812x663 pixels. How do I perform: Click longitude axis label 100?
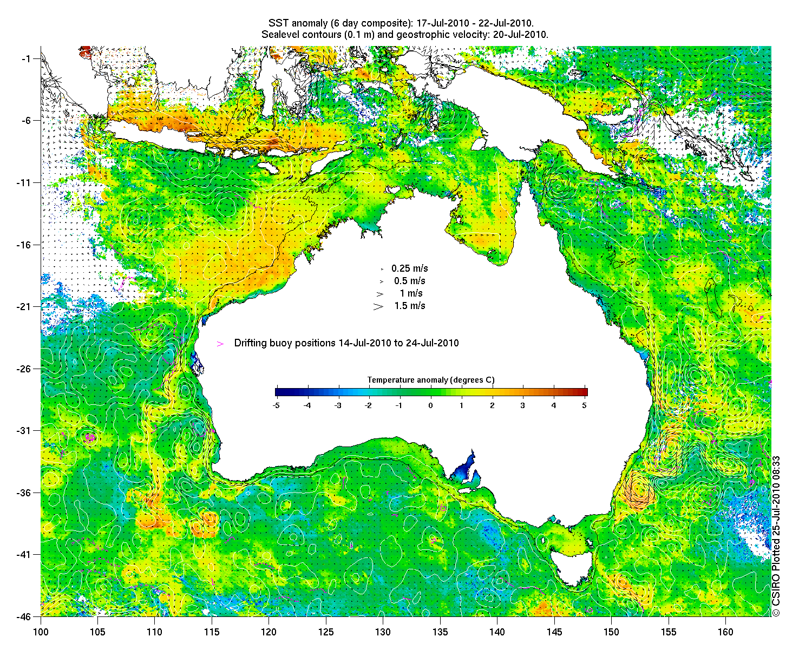tap(41, 632)
